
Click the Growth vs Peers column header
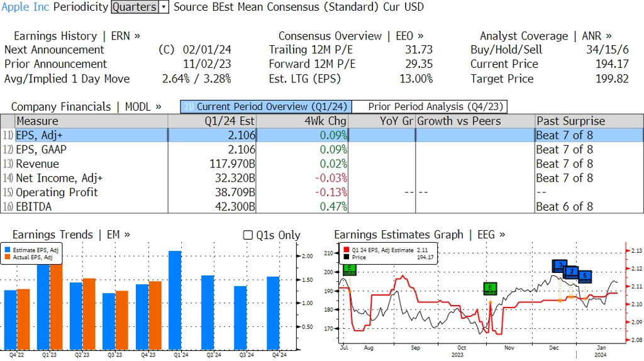pos(475,121)
